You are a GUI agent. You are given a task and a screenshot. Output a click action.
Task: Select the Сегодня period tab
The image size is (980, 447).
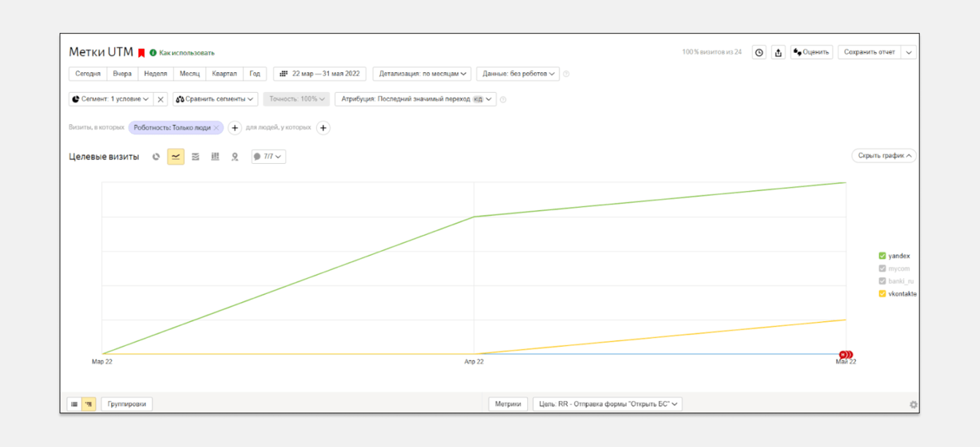pyautogui.click(x=88, y=74)
